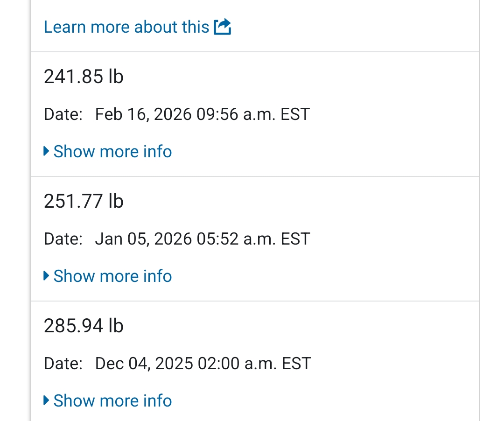Tap the Feb 16, 2026 date text
This screenshot has width=504, height=421.
pos(143,114)
